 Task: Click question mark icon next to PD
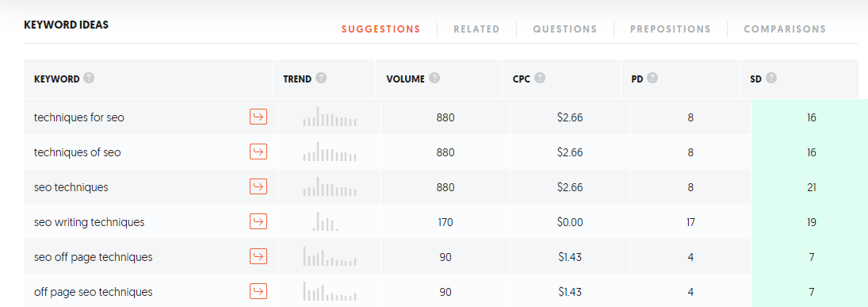tap(652, 78)
